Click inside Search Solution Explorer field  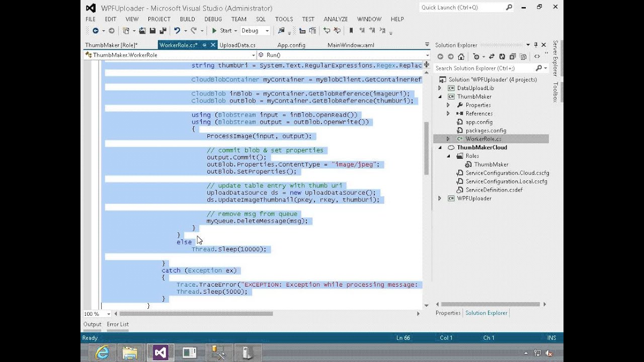(484, 68)
